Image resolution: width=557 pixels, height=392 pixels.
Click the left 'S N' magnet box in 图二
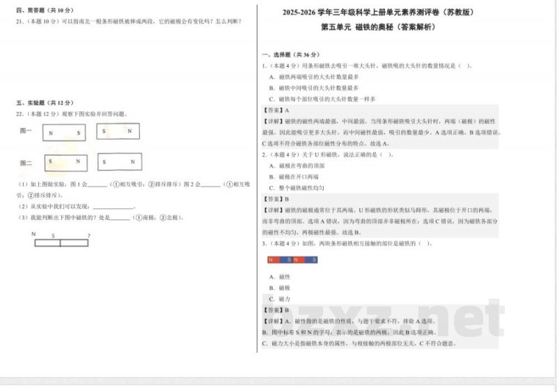(x=65, y=163)
